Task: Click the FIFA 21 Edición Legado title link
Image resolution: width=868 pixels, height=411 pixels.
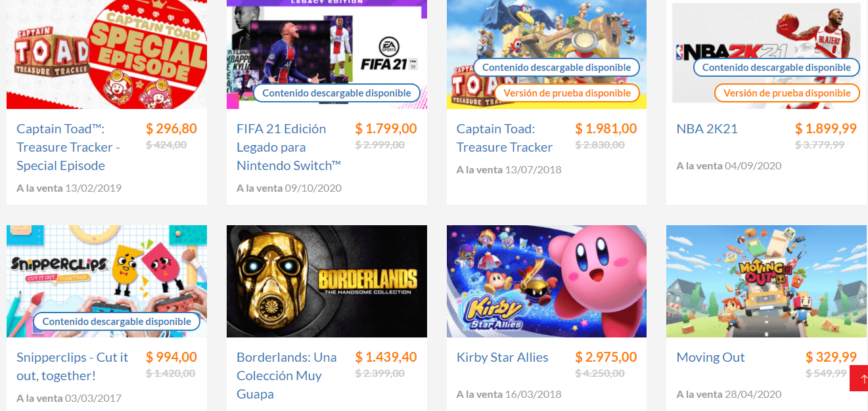Action: (288, 147)
